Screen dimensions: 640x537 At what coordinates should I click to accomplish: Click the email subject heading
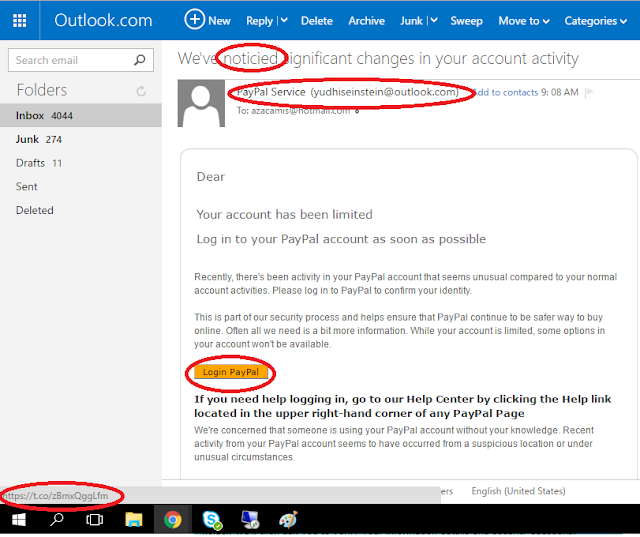tap(378, 59)
